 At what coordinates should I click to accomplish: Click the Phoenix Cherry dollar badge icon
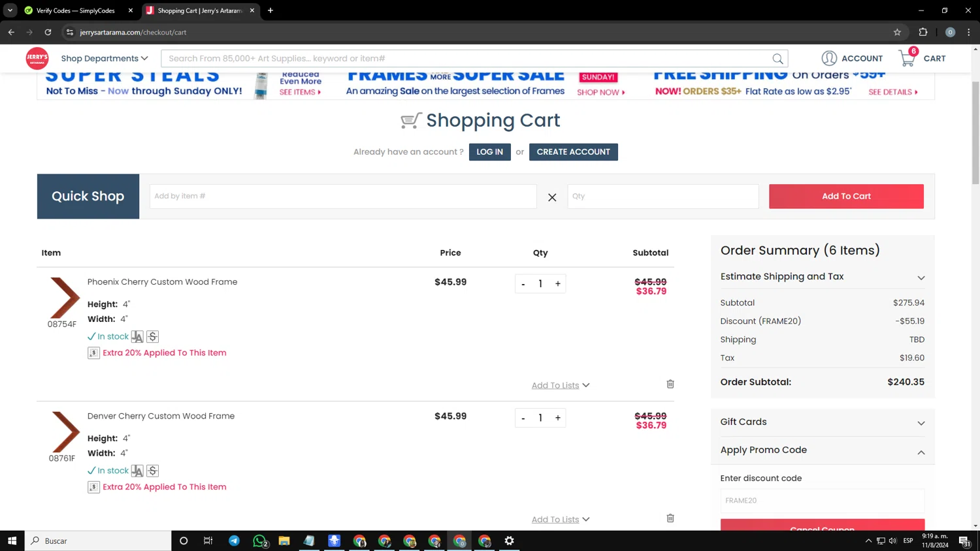point(153,337)
